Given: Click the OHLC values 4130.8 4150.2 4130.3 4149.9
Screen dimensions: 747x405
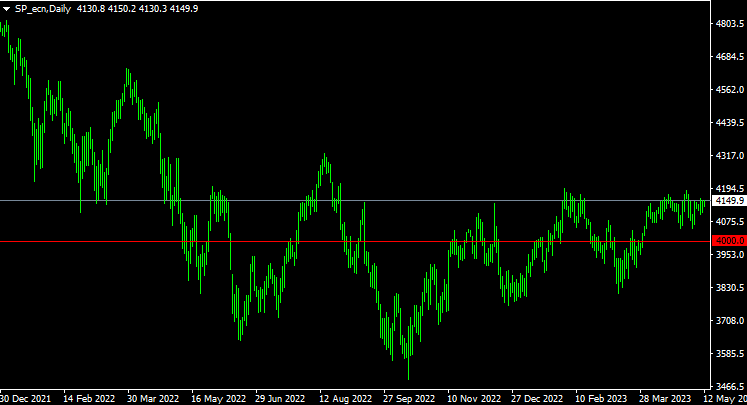Looking at the screenshot, I should (x=137, y=9).
